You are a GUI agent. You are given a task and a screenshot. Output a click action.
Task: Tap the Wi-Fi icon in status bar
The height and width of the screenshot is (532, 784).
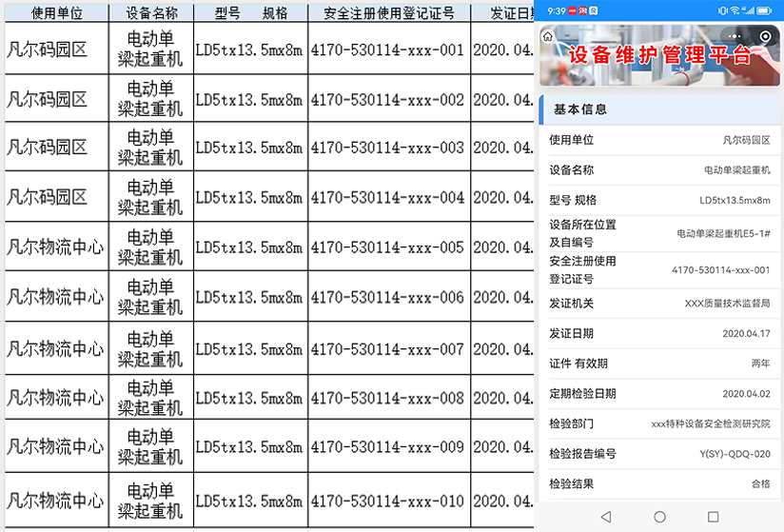pyautogui.click(x=735, y=10)
